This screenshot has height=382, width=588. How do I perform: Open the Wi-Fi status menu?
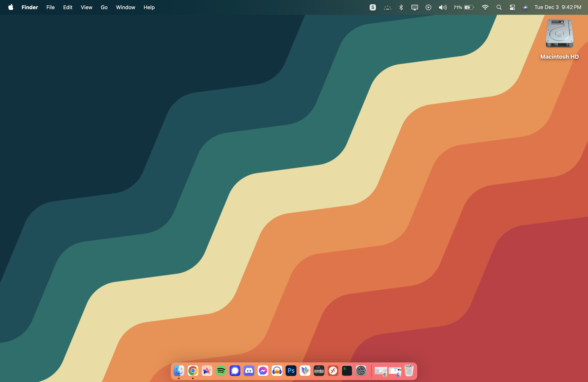coord(485,7)
